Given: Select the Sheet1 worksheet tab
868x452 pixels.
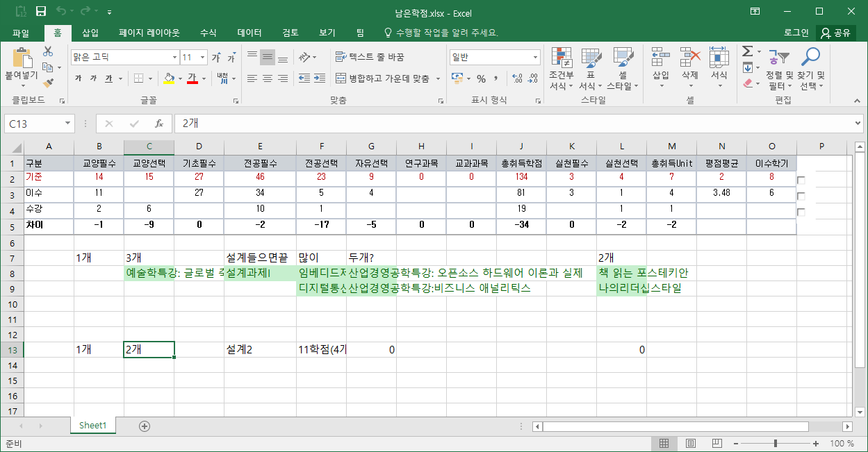Looking at the screenshot, I should coord(92,426).
